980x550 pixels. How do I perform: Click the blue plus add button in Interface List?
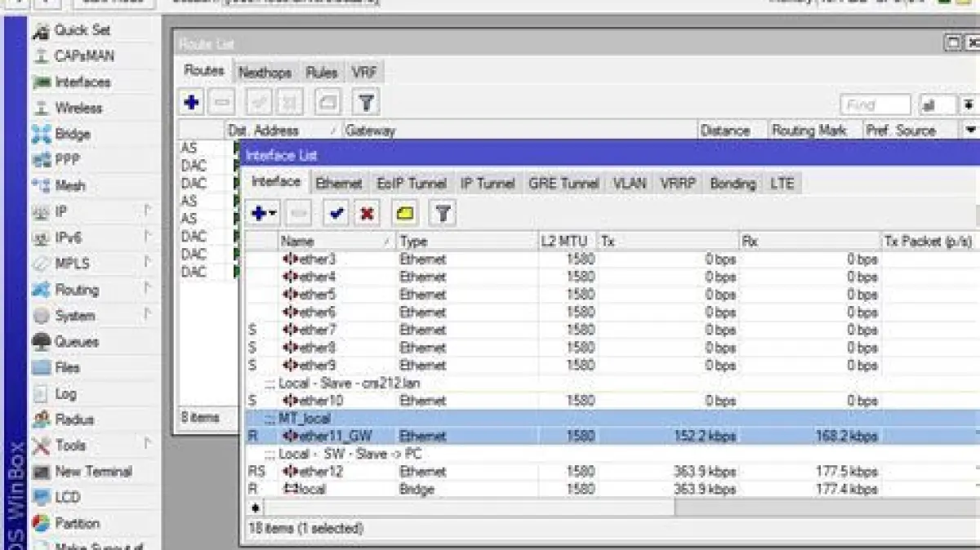tap(261, 214)
